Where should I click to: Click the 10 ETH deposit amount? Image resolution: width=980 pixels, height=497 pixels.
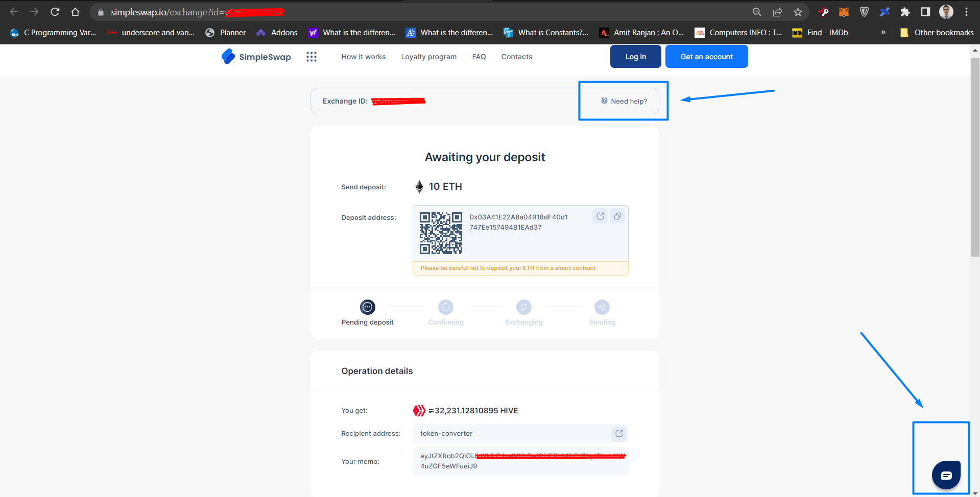[445, 187]
